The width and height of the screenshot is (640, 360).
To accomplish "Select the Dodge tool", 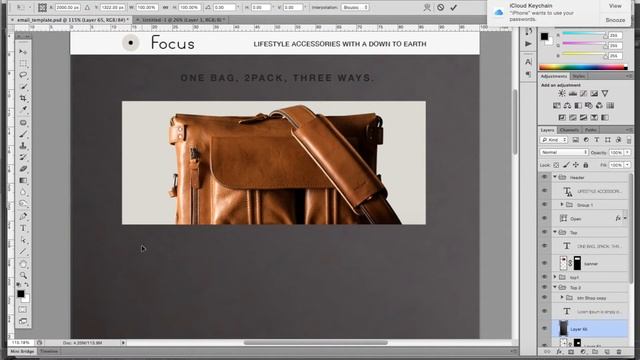I will point(23,203).
